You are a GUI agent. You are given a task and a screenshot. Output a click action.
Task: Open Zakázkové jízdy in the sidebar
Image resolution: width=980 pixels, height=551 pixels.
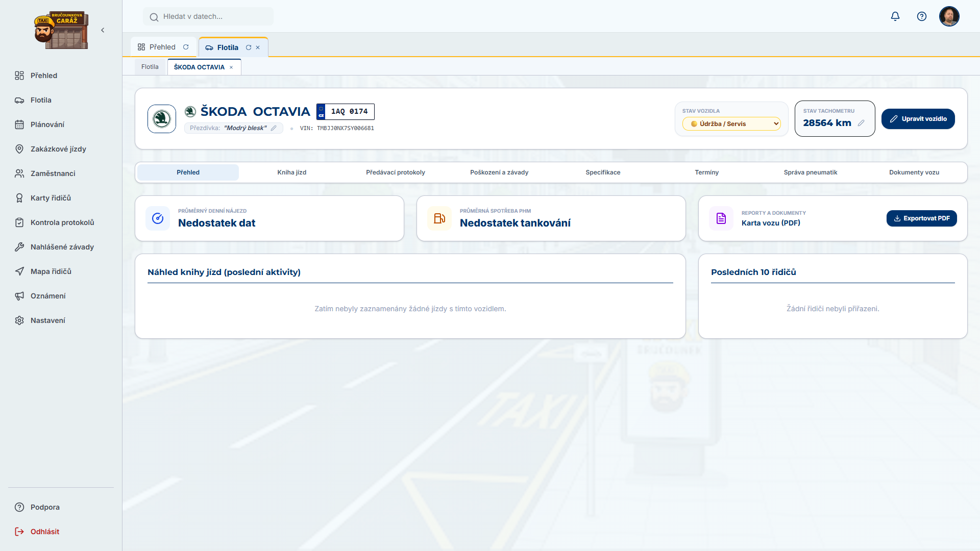[x=61, y=149]
